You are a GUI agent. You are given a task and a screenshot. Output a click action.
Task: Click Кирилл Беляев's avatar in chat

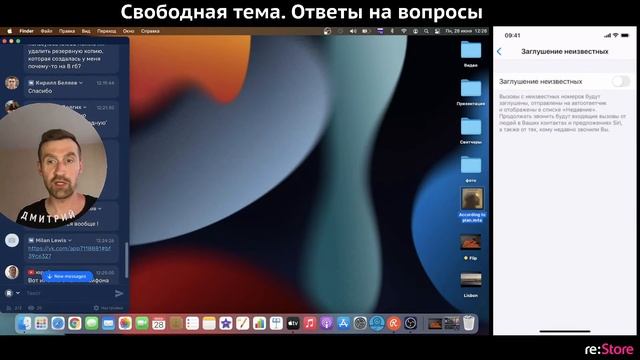(12, 83)
